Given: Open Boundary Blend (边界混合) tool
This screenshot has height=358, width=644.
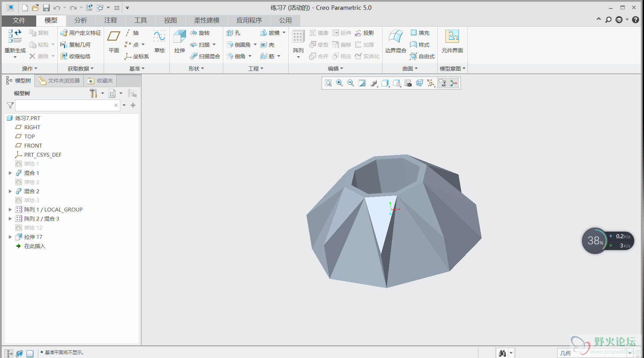Looking at the screenshot, I should (395, 41).
